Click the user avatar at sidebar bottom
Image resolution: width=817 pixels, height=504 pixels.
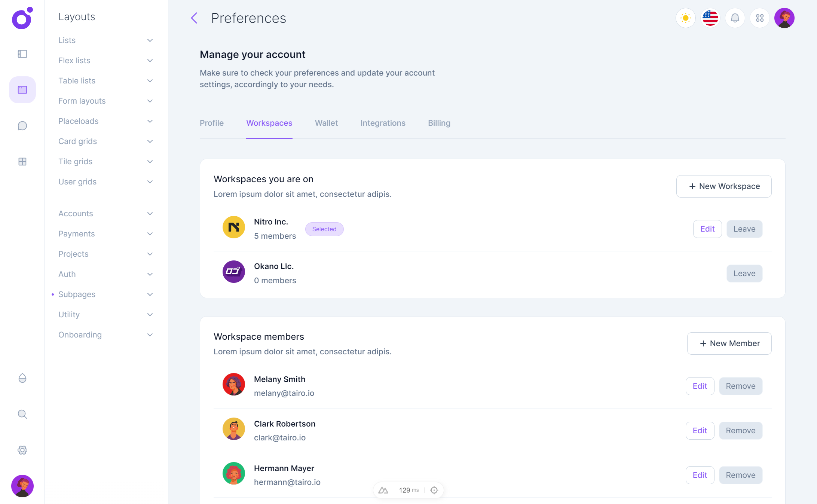(x=22, y=486)
